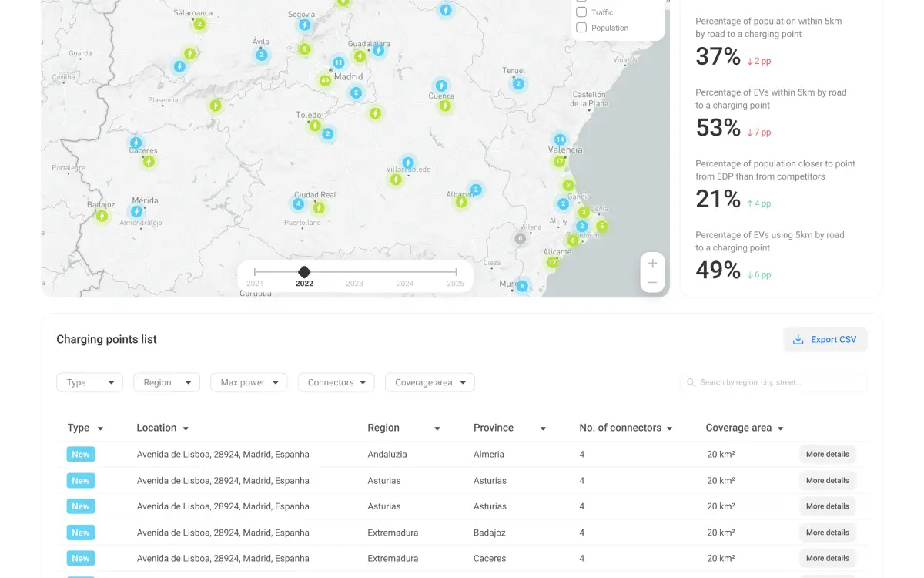
Task: Open More details for the Caceres row
Action: (x=827, y=559)
